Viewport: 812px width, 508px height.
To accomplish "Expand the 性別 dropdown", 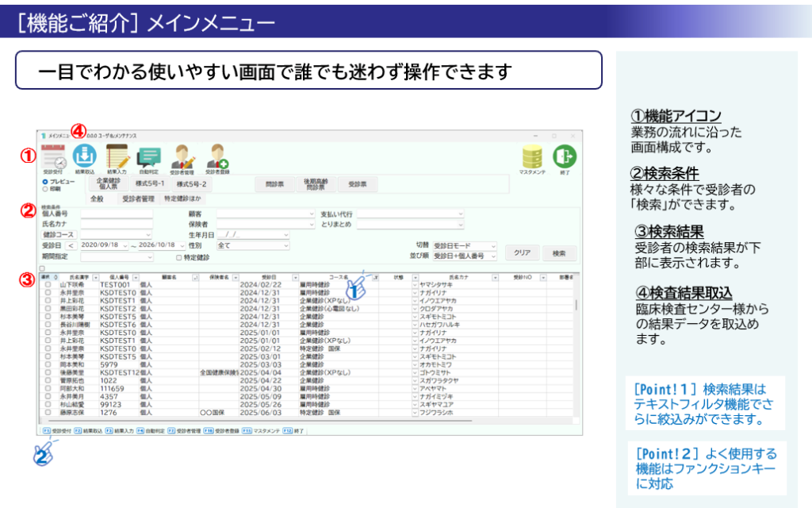I will 253,246.
